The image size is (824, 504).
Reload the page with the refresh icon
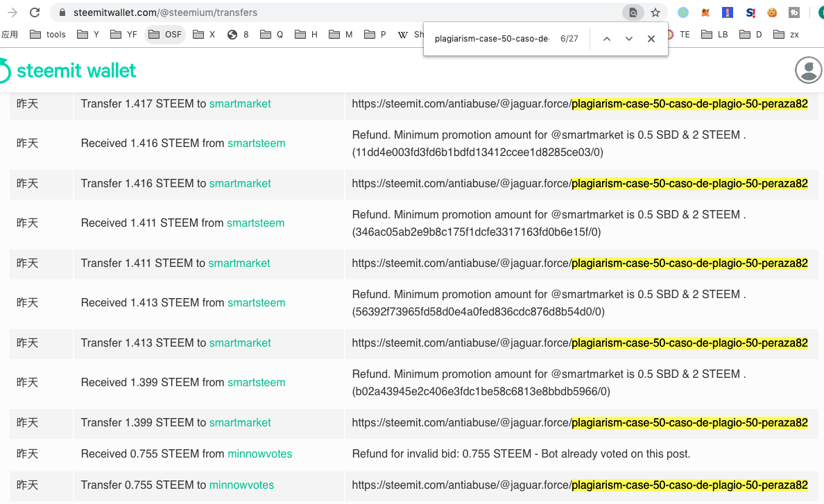tap(35, 12)
